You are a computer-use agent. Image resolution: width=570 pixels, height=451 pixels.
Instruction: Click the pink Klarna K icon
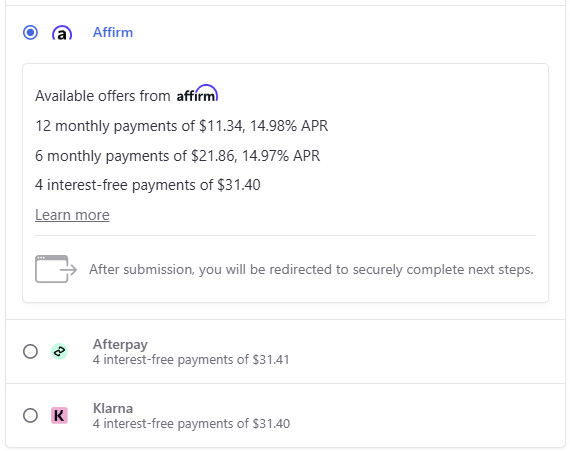59,415
